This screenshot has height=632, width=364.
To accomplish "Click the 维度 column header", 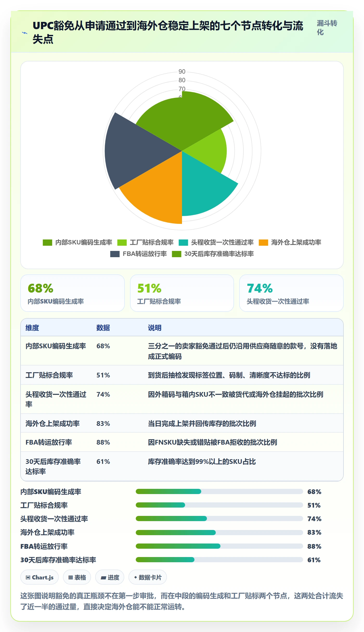I will point(32,328).
